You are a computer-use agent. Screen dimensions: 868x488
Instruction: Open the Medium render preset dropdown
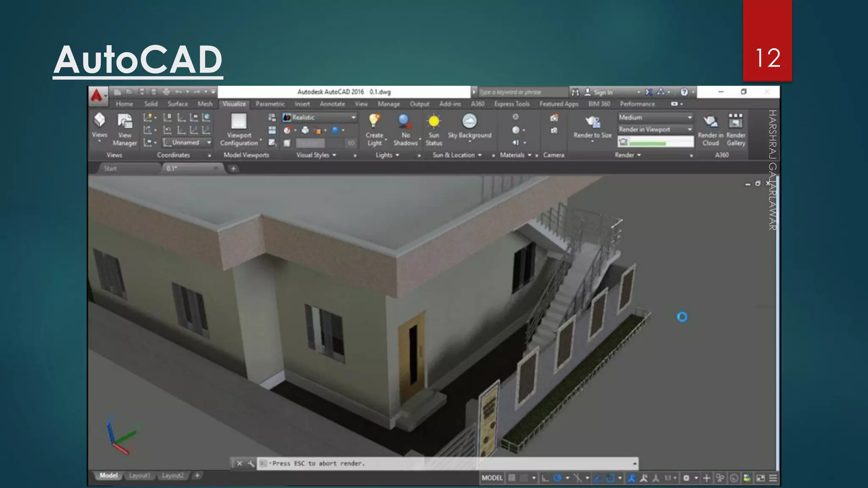[x=655, y=117]
